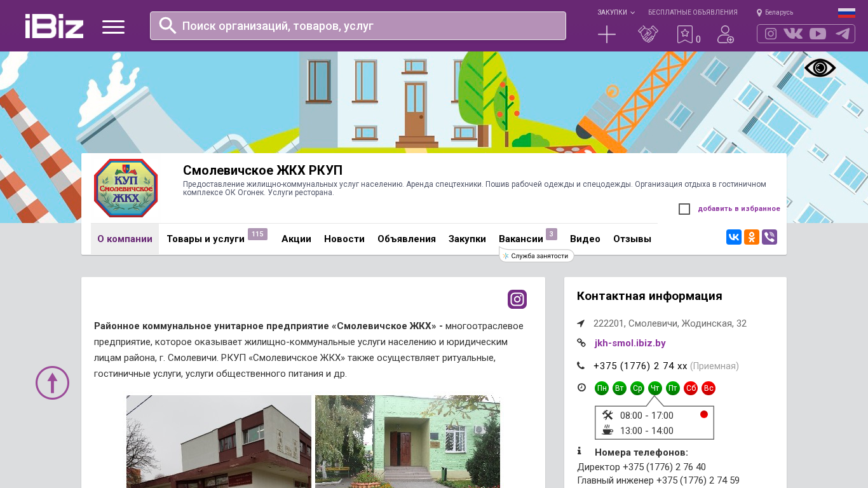This screenshot has height=488, width=868.
Task: Share company page via Viber
Action: point(770,237)
